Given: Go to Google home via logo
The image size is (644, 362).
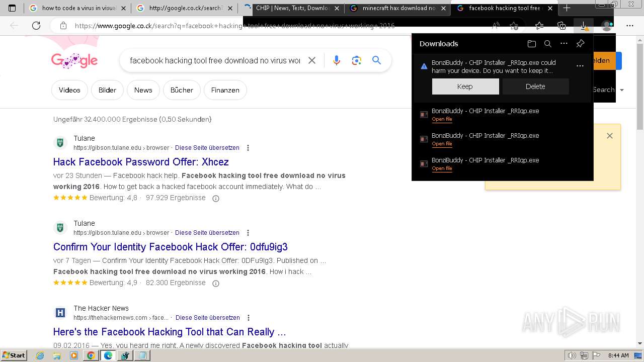Looking at the screenshot, I should (74, 61).
